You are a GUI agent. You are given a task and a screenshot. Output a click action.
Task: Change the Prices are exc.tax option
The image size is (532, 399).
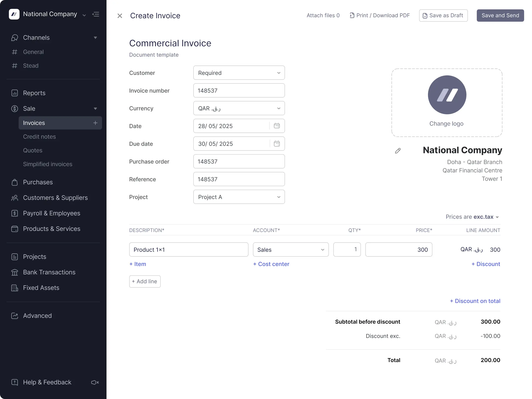click(472, 217)
